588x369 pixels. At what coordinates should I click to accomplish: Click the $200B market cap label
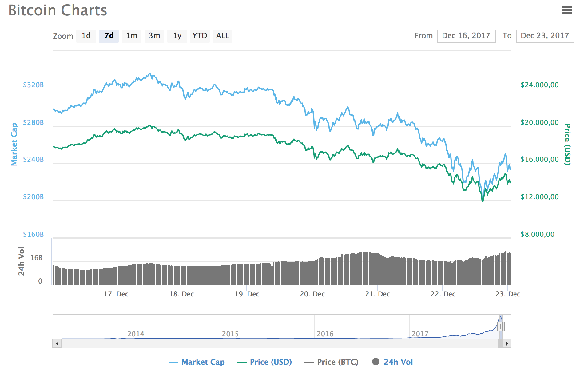click(x=33, y=197)
